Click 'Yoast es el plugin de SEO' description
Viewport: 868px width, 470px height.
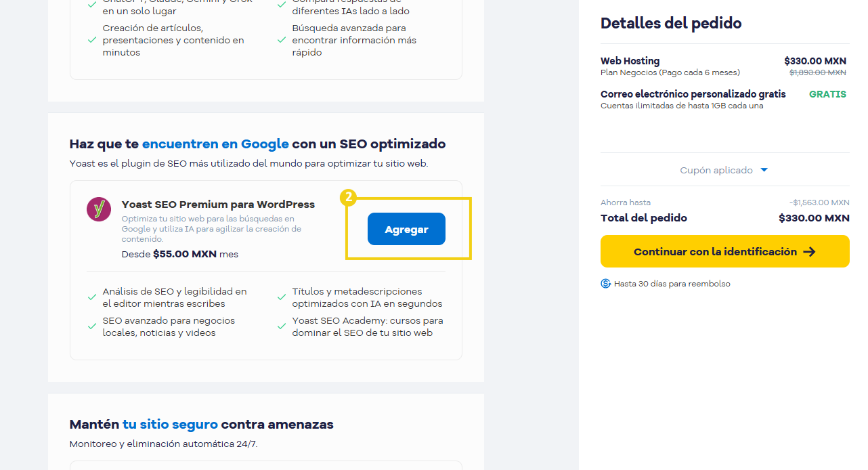coord(248,163)
